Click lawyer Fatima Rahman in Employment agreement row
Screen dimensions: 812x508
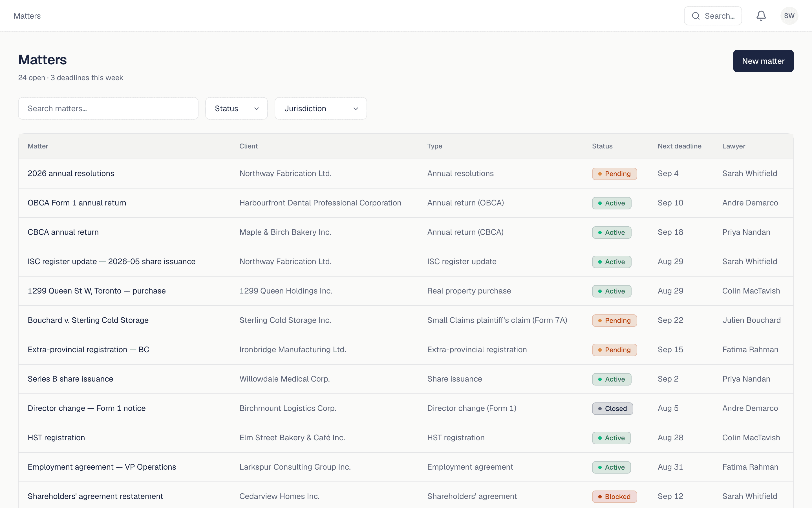point(750,467)
